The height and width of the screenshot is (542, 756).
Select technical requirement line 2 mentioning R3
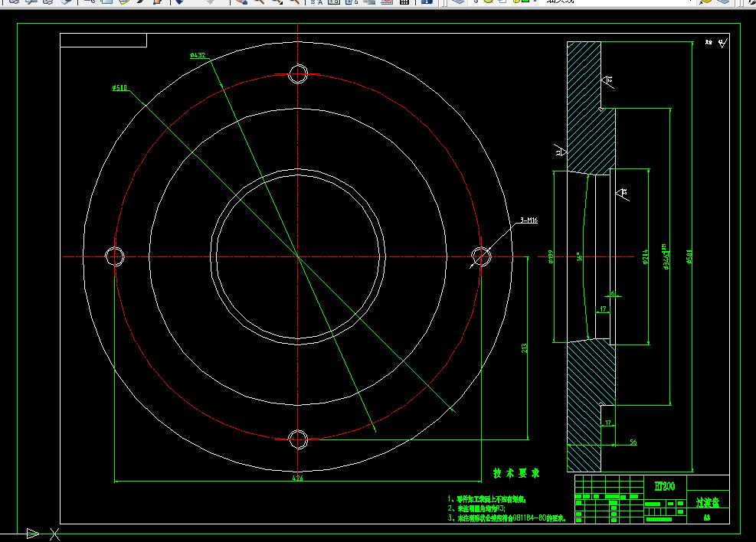(476, 508)
